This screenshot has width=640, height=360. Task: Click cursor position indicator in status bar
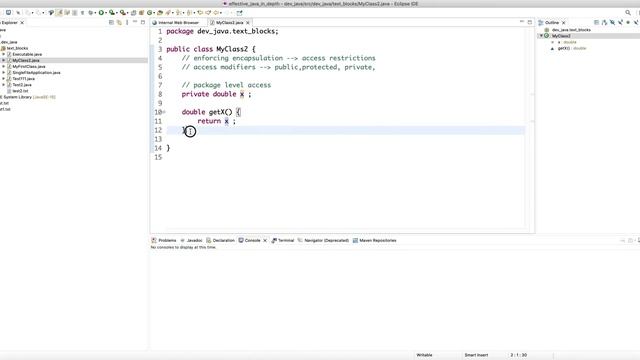tap(518, 355)
